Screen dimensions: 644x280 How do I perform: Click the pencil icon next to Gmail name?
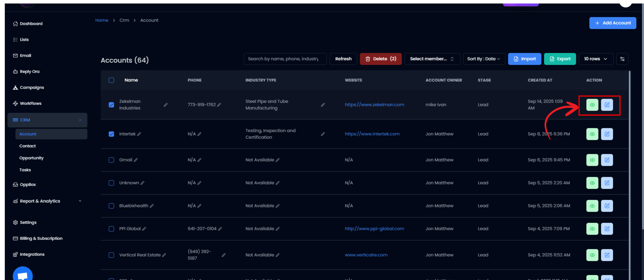click(x=136, y=160)
